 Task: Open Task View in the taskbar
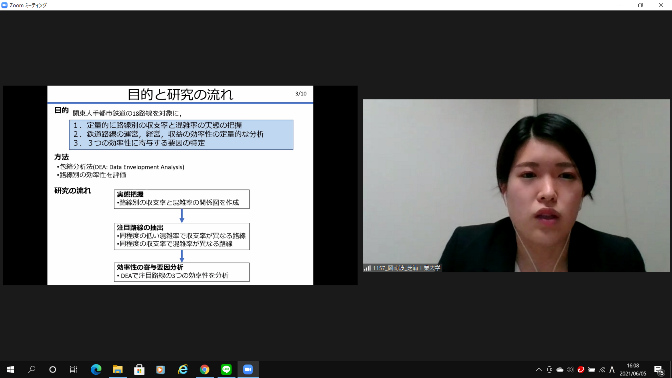tap(74, 369)
